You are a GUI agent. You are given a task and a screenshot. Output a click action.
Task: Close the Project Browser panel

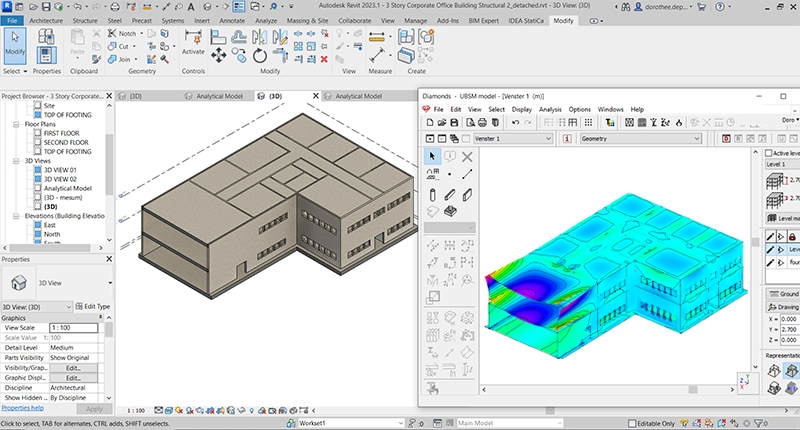pyautogui.click(x=109, y=96)
